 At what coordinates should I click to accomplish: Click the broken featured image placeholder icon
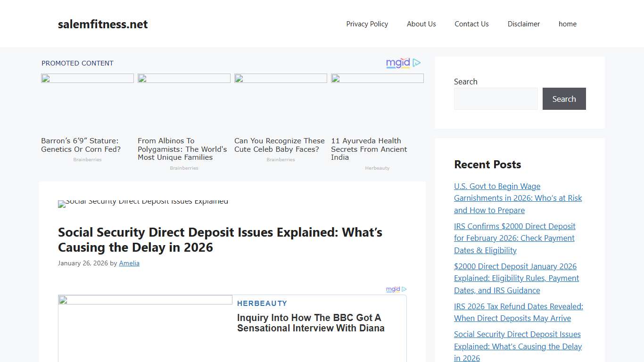click(x=61, y=204)
